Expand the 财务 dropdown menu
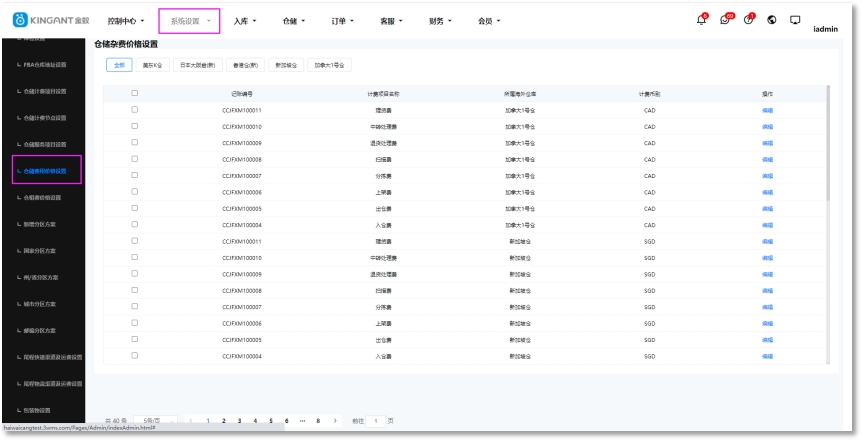The width and height of the screenshot is (862, 441). (440, 20)
